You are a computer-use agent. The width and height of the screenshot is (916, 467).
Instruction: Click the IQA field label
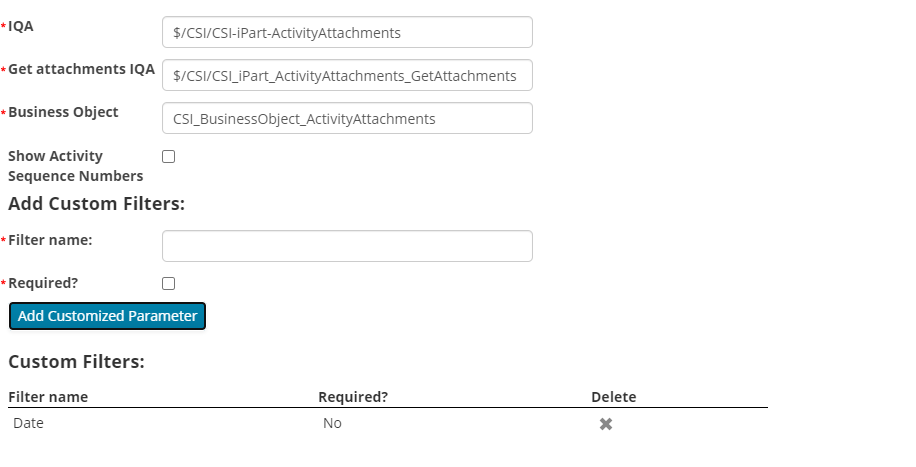[21, 26]
